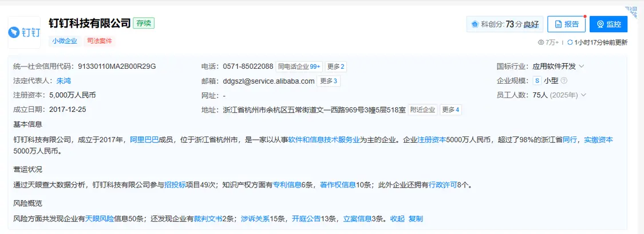Open the 涉诉关系 litigation relations link
644x234 pixels.
pos(255,219)
